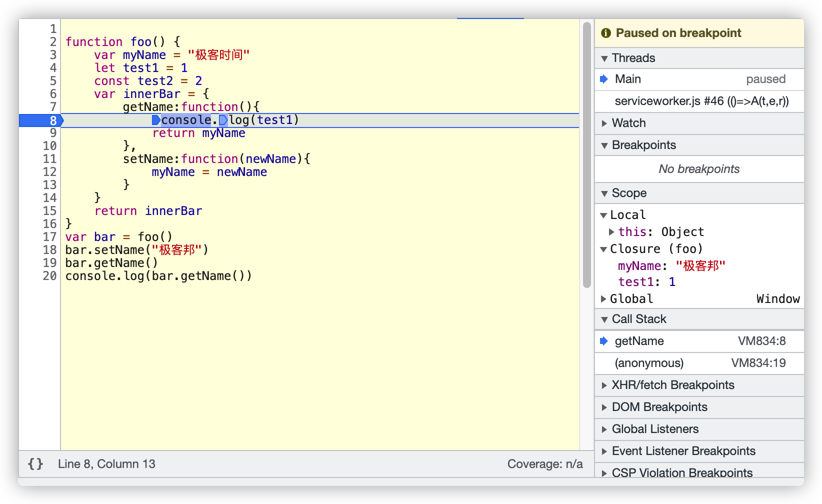This screenshot has height=504, width=822.
Task: Click the Coverage: n/a status text
Action: pos(545,464)
